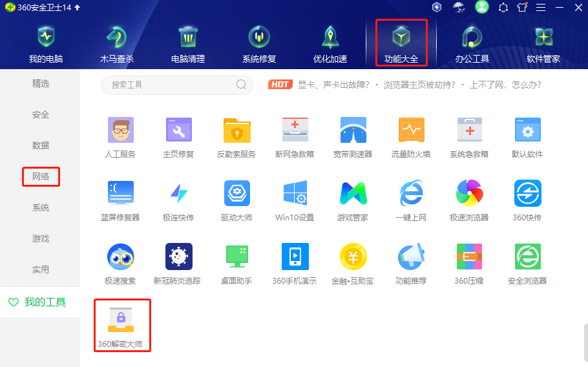The image size is (588, 367).
Task: Click the upgrade arrow beside 360安全卫士14
Action: (x=78, y=8)
